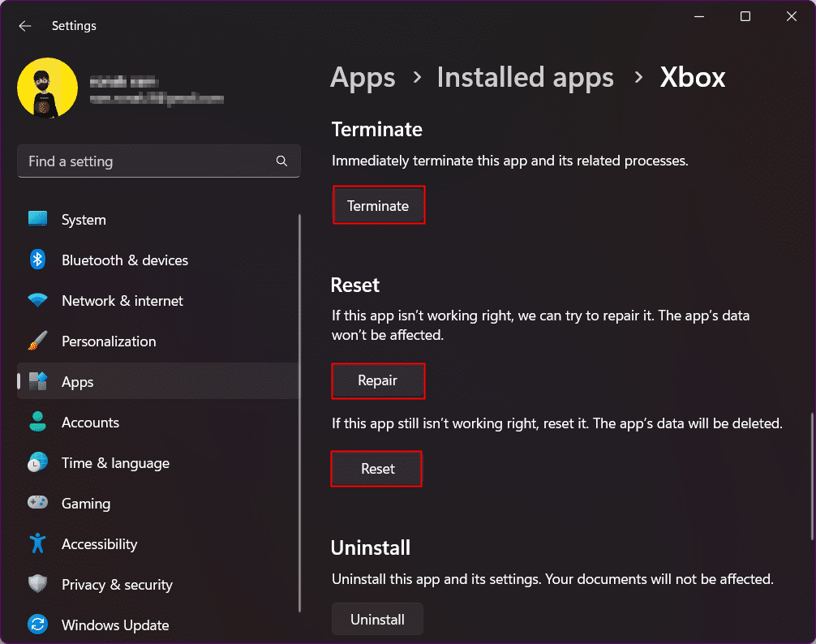Click the content pane vertical scrollbar
Viewport: 816px width, 644px height.
[x=812, y=476]
